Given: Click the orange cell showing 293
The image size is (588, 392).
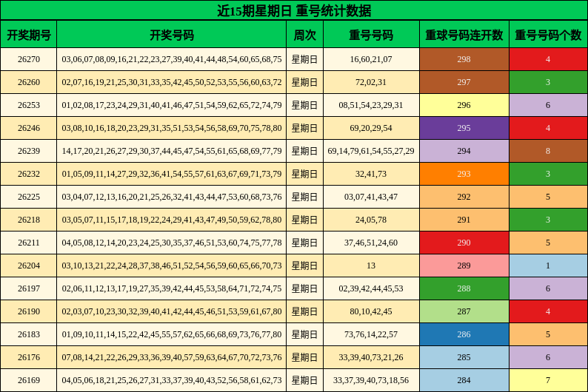Looking at the screenshot, I should [464, 174].
